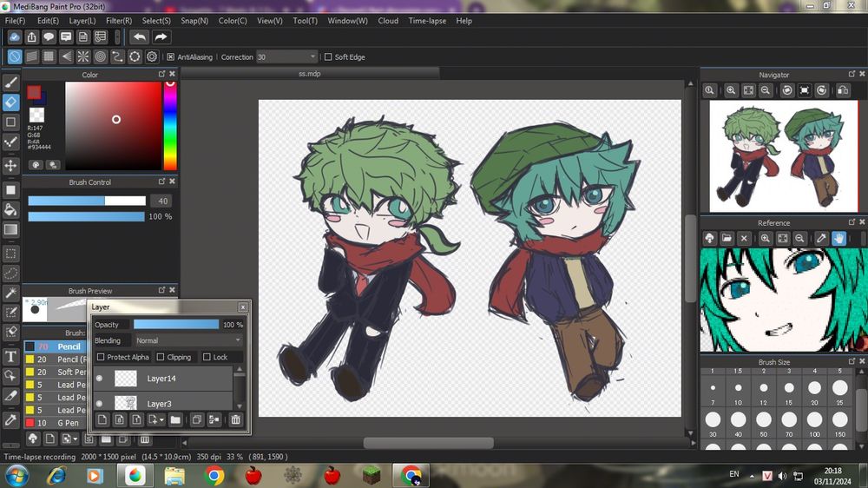868x488 pixels.
Task: Enable the Soft Edge checkbox
Action: 328,57
